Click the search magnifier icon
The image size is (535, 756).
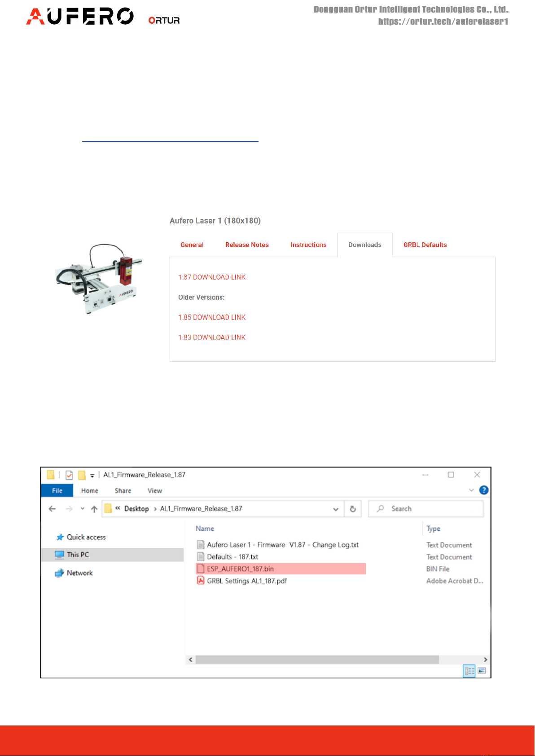click(x=381, y=508)
